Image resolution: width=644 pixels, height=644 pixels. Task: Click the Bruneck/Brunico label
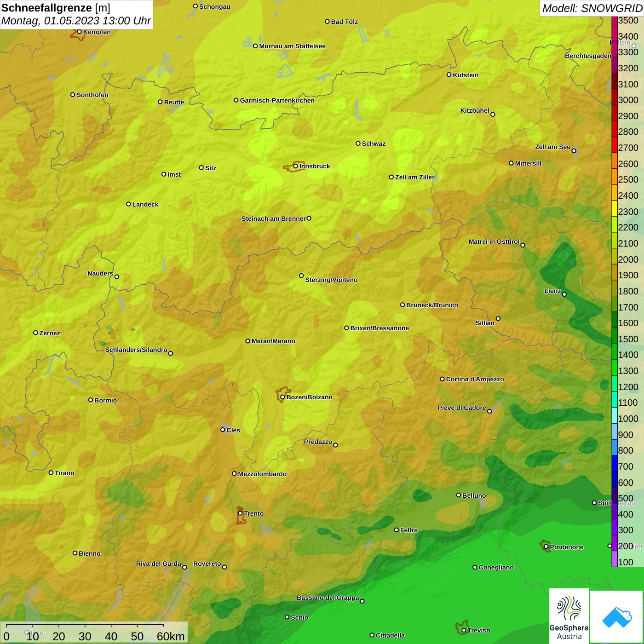pyautogui.click(x=432, y=305)
